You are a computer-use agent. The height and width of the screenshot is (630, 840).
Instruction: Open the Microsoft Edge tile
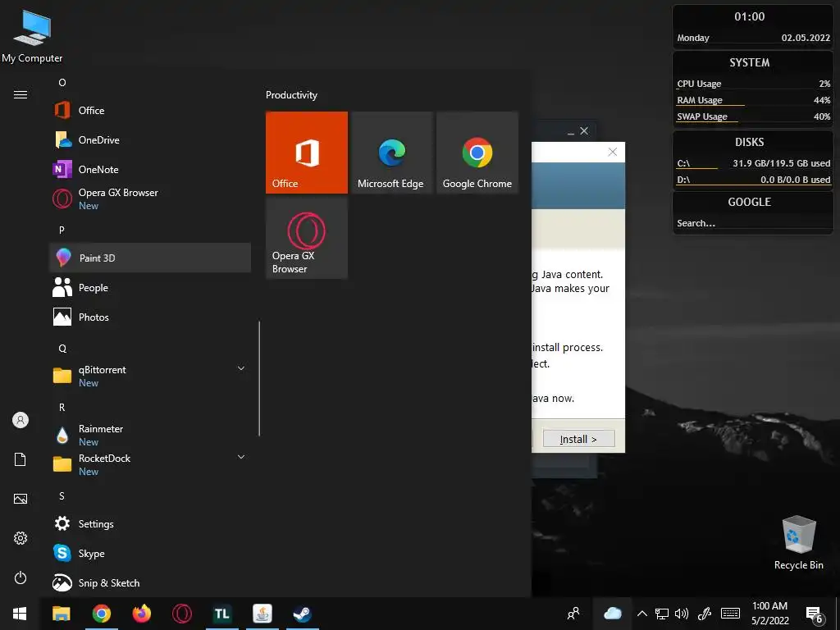click(391, 152)
